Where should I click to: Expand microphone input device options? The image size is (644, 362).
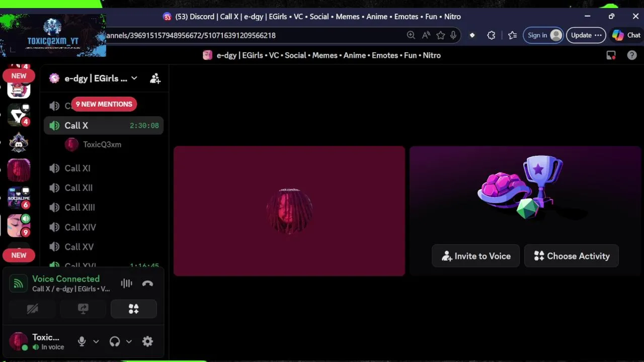[x=96, y=341]
